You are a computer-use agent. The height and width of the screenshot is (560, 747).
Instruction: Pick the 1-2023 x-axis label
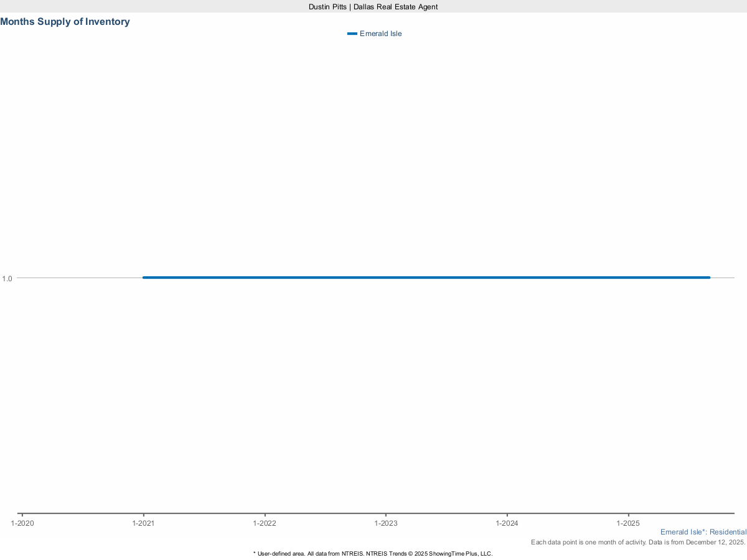386,523
